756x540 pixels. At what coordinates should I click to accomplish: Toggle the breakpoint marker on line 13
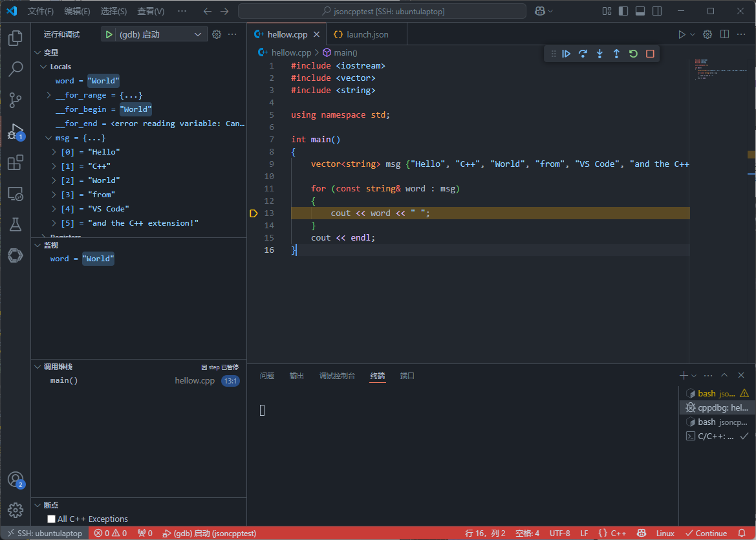tap(253, 212)
